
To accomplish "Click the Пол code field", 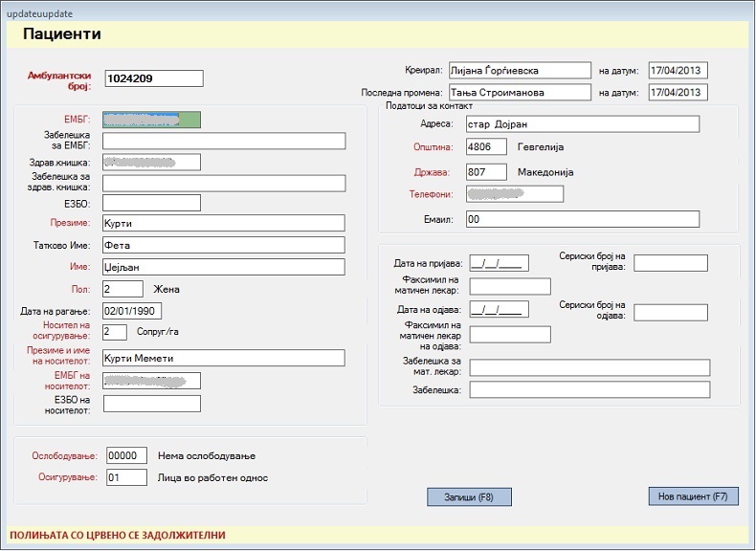I will tap(122, 289).
